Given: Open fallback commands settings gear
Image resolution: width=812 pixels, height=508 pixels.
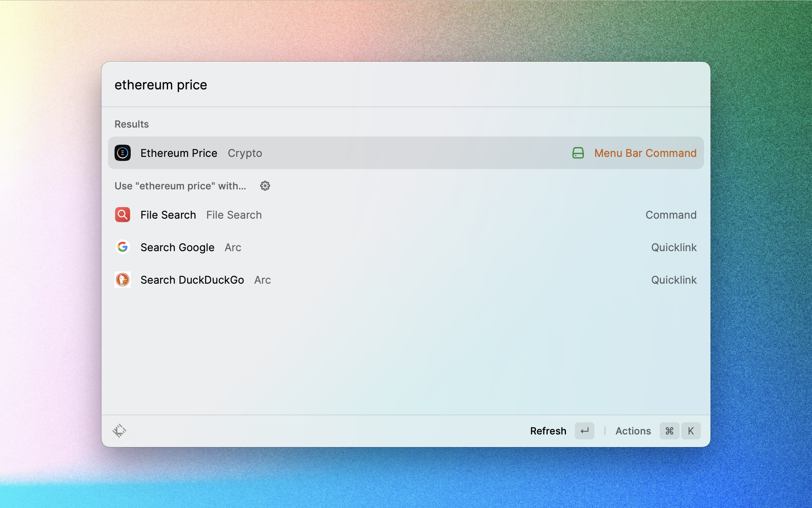Looking at the screenshot, I should pyautogui.click(x=265, y=186).
